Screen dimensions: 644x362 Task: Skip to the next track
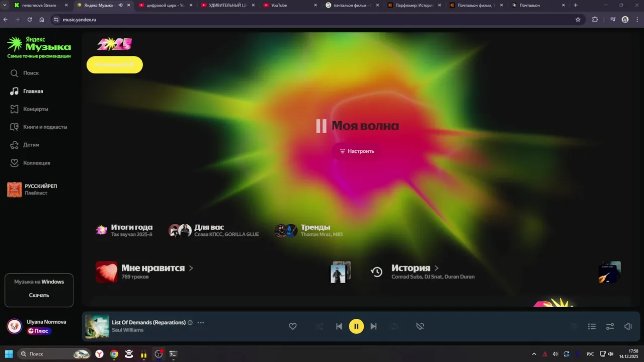click(x=373, y=326)
